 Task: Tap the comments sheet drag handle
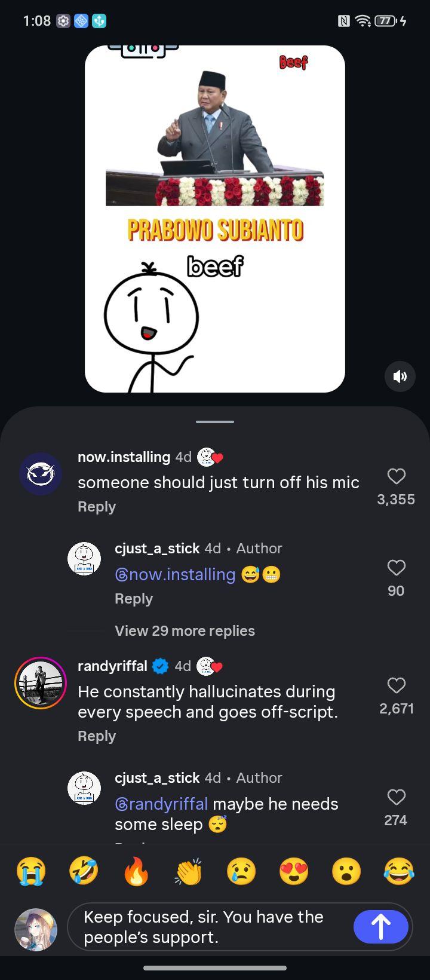pos(215,422)
